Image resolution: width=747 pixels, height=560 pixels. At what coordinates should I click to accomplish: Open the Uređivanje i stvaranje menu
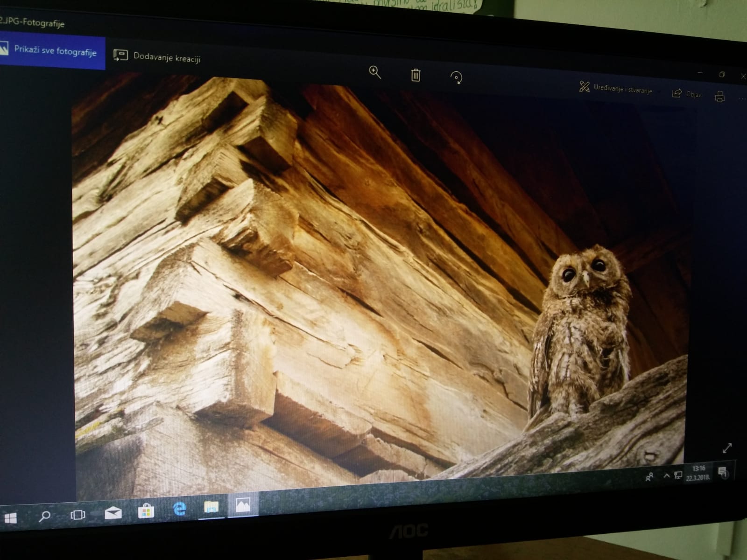[x=616, y=88]
